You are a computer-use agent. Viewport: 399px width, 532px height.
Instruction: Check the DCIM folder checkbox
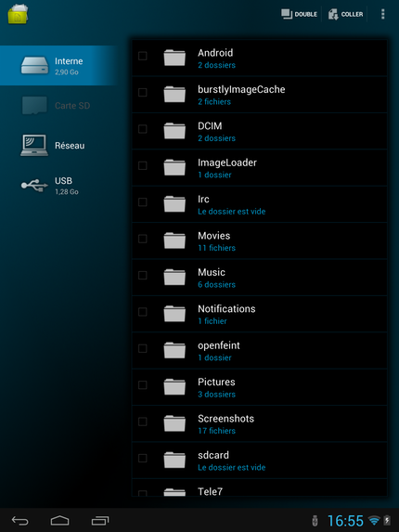pos(143,129)
